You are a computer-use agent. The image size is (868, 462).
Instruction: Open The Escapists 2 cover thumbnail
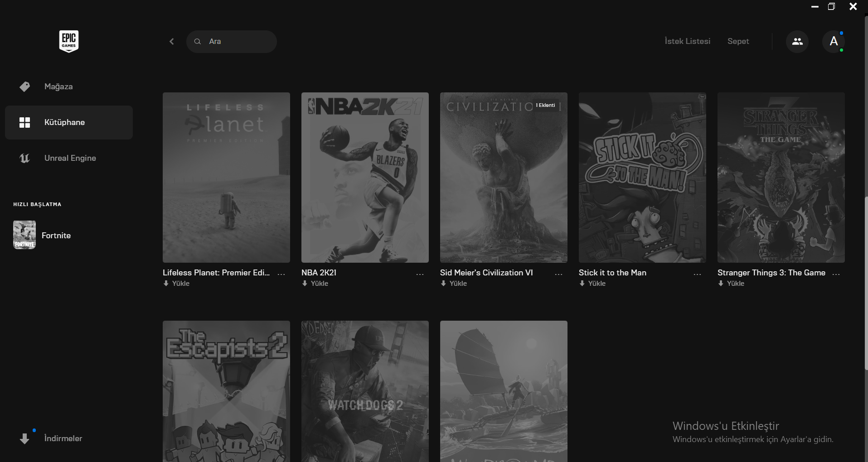(226, 391)
